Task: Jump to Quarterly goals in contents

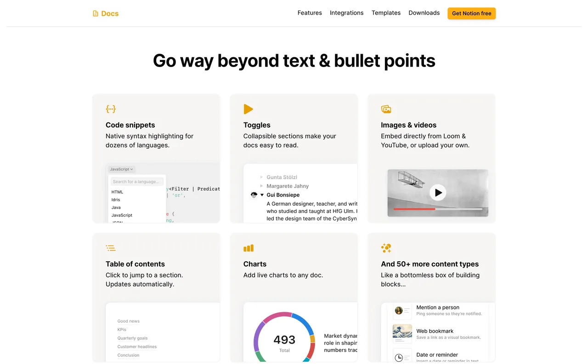Action: click(132, 338)
